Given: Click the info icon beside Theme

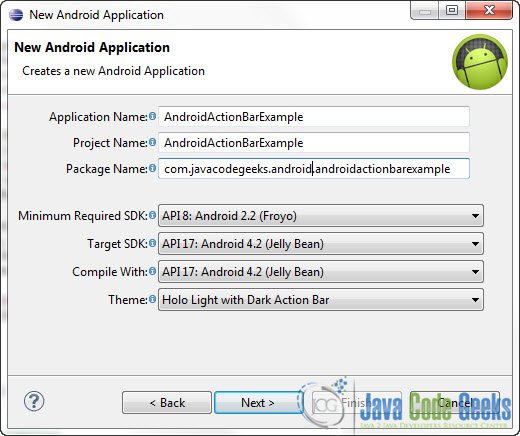Looking at the screenshot, I should point(152,299).
